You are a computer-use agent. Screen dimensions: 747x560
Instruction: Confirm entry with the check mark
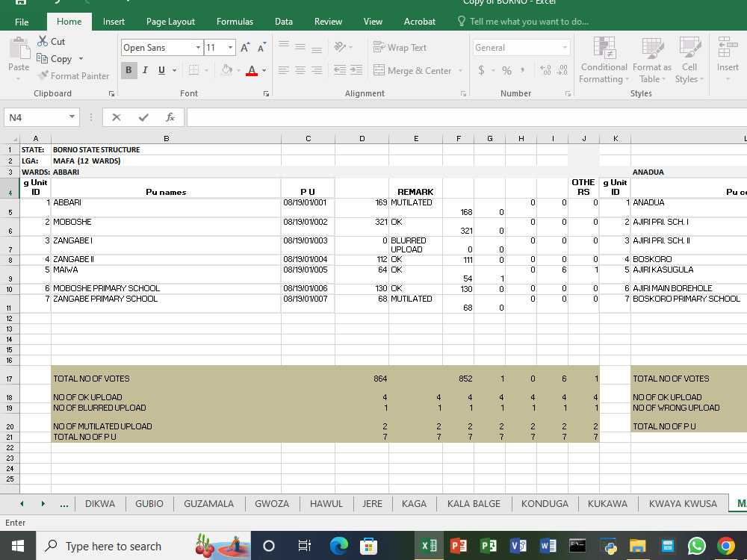click(x=143, y=117)
